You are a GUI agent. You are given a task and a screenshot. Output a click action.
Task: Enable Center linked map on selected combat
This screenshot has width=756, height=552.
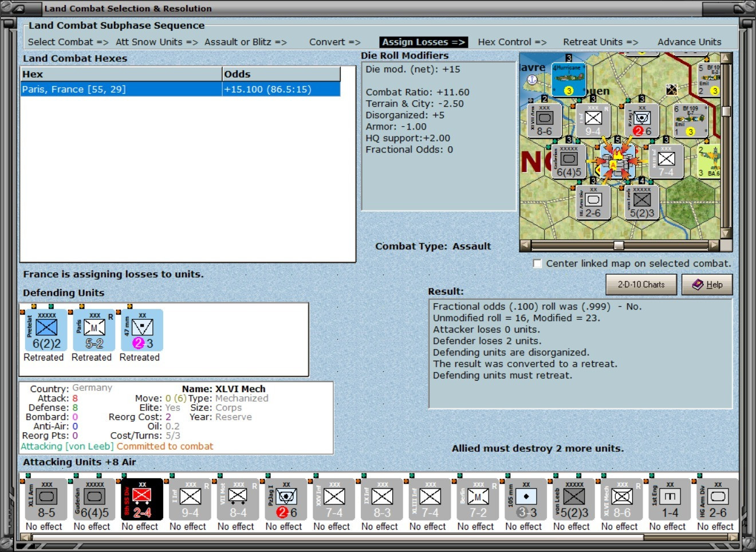pos(537,264)
